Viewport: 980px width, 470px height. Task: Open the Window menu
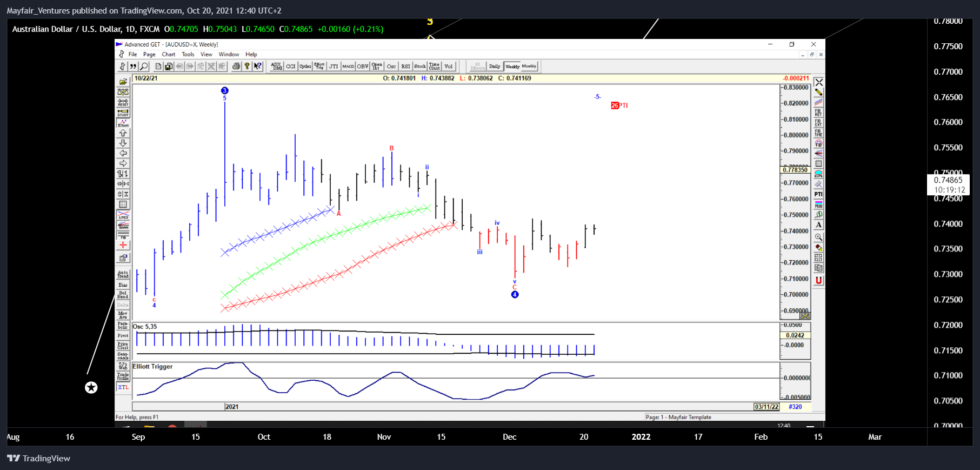tap(229, 55)
